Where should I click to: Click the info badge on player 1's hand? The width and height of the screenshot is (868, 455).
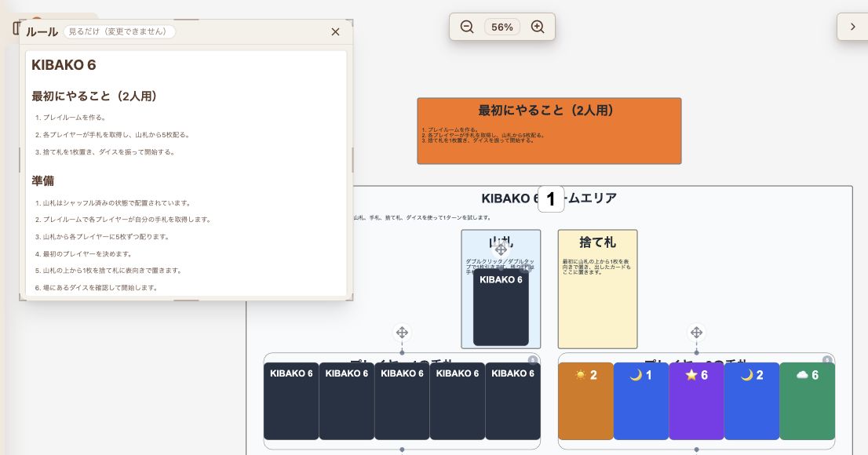pyautogui.click(x=533, y=360)
